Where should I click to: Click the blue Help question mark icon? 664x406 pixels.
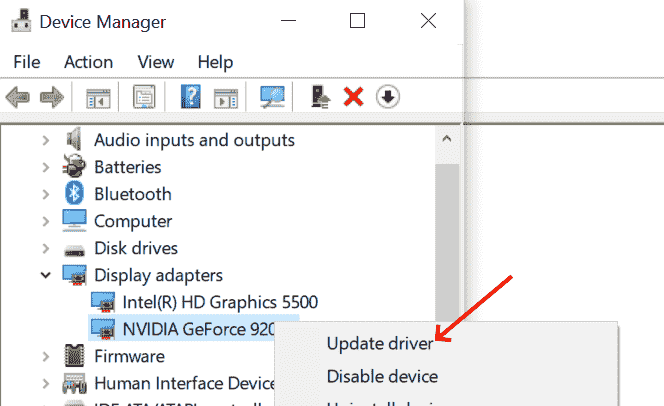tap(191, 97)
